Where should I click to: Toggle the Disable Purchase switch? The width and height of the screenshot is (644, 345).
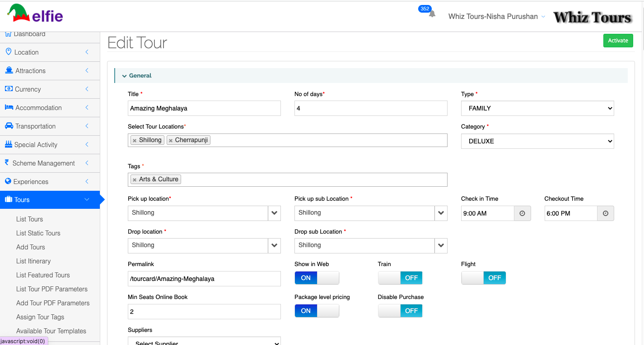(400, 311)
